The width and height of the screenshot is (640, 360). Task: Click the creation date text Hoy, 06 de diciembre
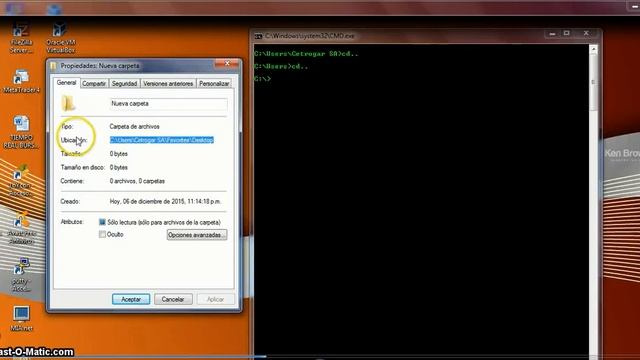(165, 201)
